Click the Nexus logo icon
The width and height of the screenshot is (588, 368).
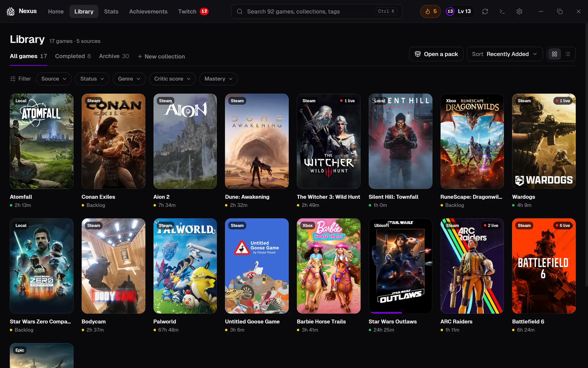coord(11,11)
